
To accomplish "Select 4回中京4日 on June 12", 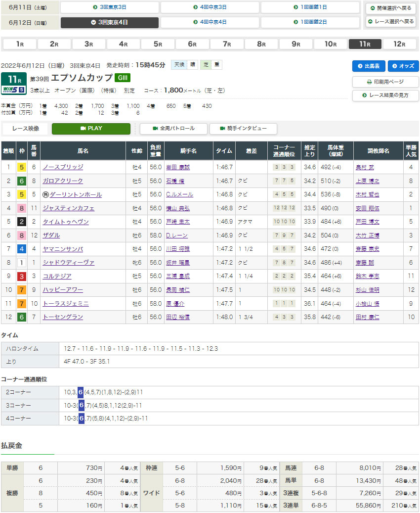I will pos(210,22).
